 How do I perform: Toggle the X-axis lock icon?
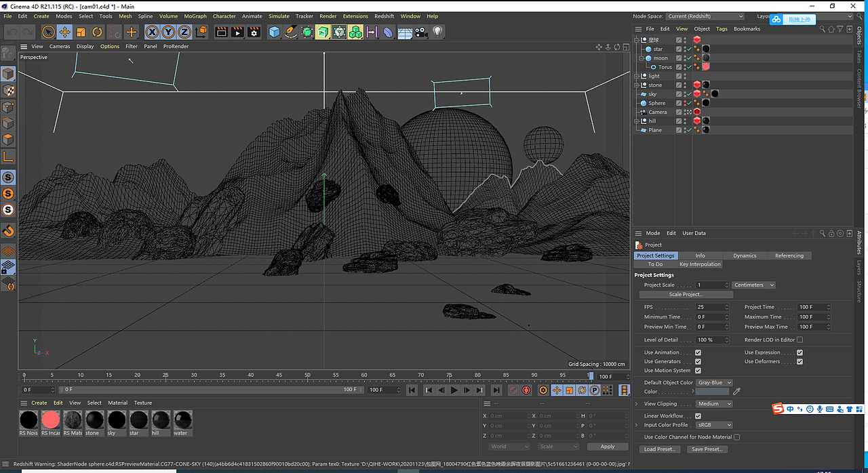[152, 32]
